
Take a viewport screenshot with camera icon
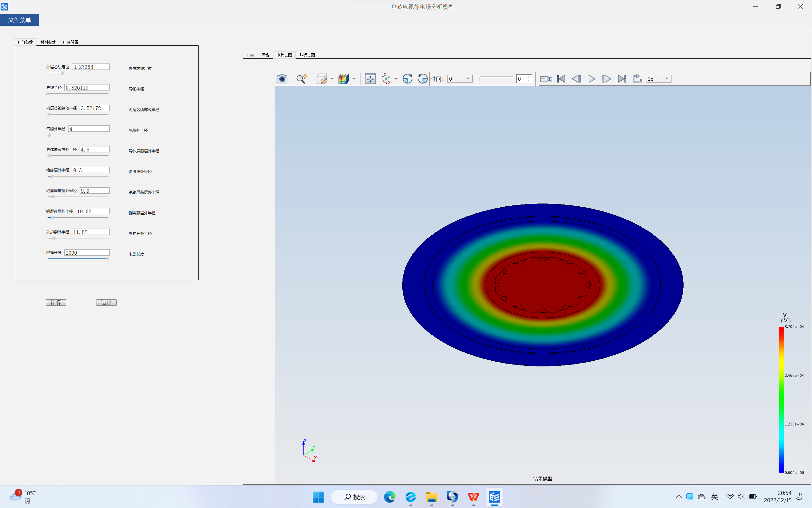pos(282,79)
